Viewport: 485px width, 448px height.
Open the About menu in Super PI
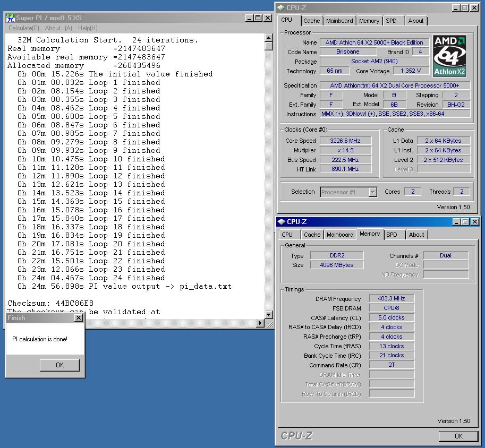pyautogui.click(x=58, y=28)
